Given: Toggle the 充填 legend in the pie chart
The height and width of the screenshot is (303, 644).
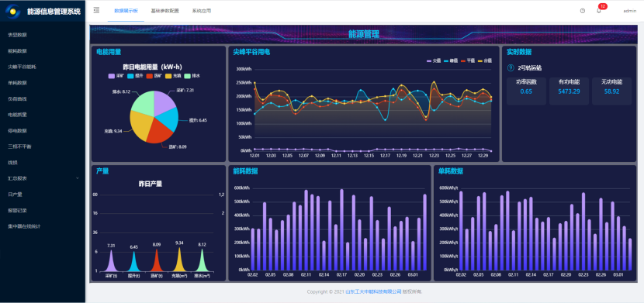Looking at the screenshot, I should [173, 76].
